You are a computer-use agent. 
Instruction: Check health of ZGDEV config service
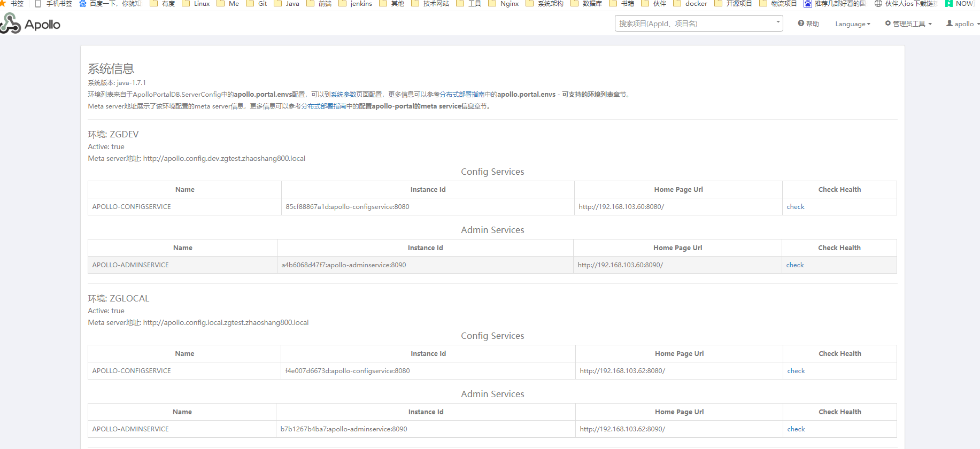(x=796, y=207)
